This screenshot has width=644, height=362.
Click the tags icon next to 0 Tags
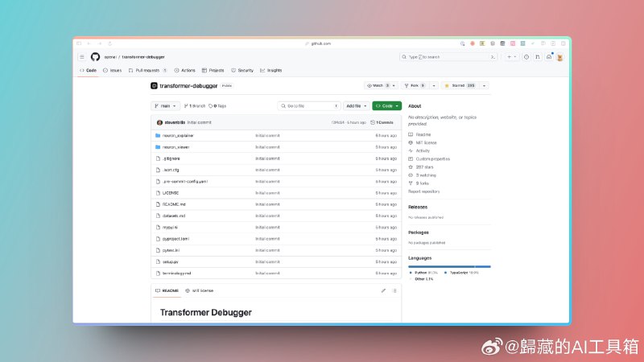(x=211, y=106)
